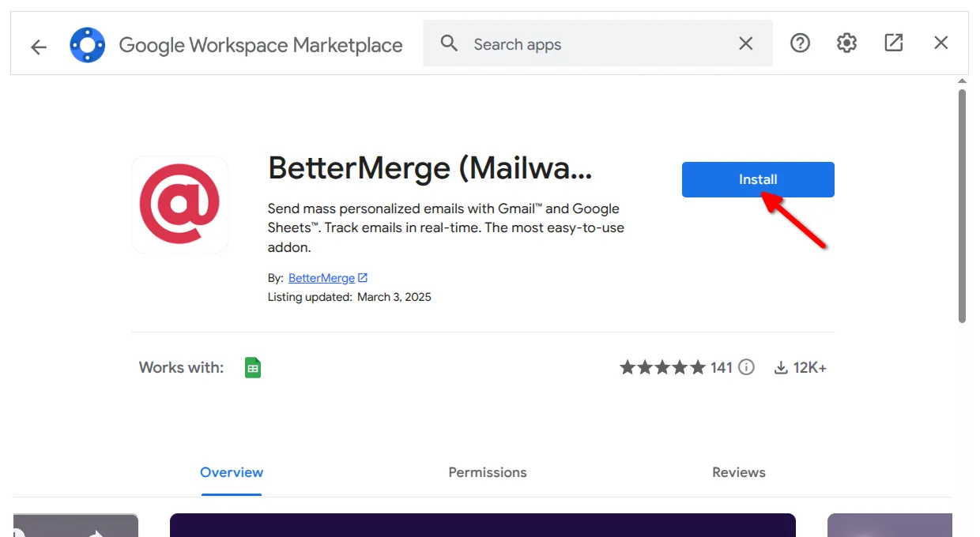This screenshot has width=980, height=537.
Task: Click the 12K+ downloads icon
Action: pos(781,367)
